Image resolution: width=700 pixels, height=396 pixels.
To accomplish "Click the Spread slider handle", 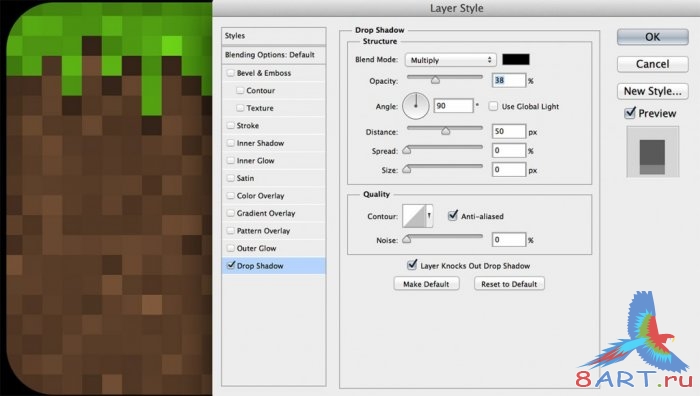I will coord(407,150).
